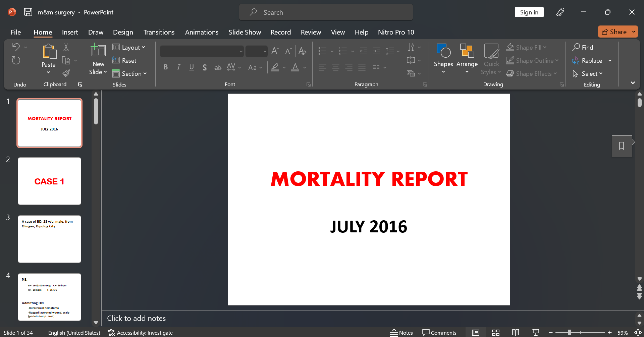Switch to the Insert tab
The width and height of the screenshot is (644, 337).
coord(70,32)
